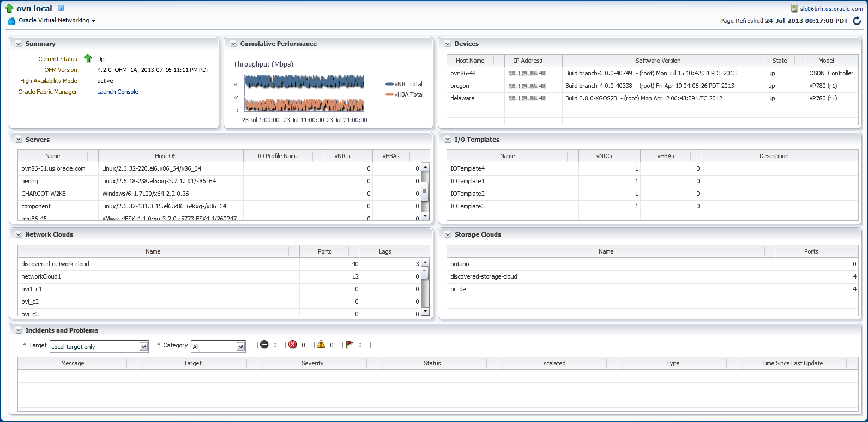Viewport: 868px width, 422px height.
Task: Select the ovn86-51.us.oracle.com server row
Action: point(220,168)
